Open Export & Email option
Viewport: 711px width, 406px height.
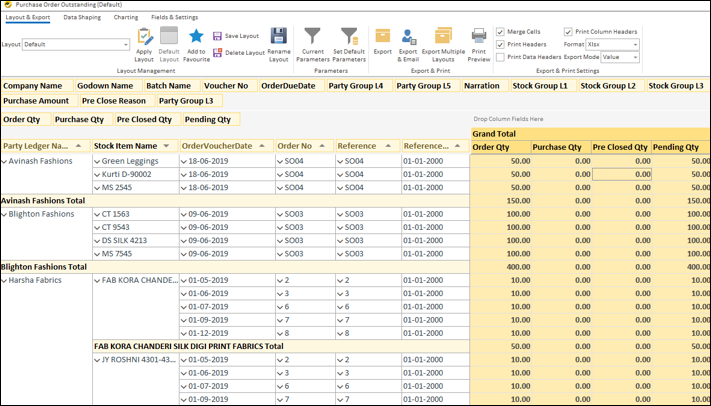[x=408, y=37]
